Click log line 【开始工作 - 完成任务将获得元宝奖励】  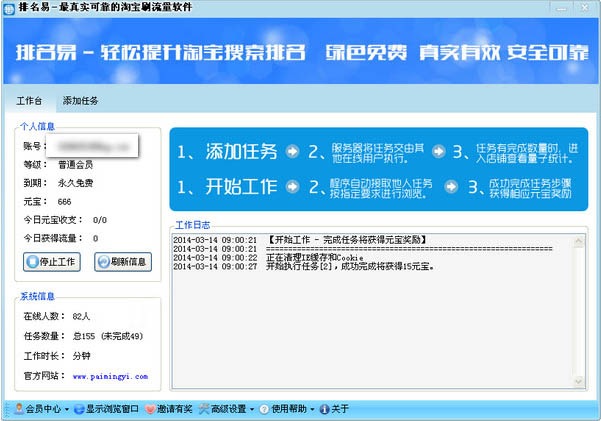point(346,240)
